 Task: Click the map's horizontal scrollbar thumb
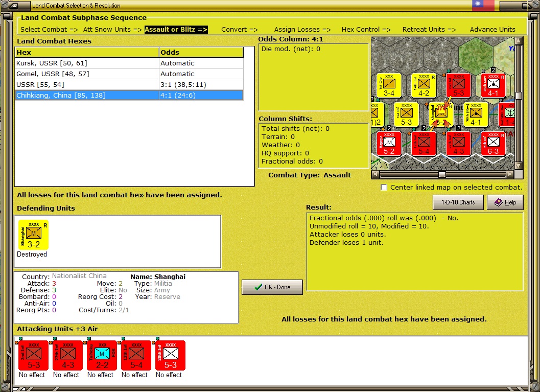(442, 175)
